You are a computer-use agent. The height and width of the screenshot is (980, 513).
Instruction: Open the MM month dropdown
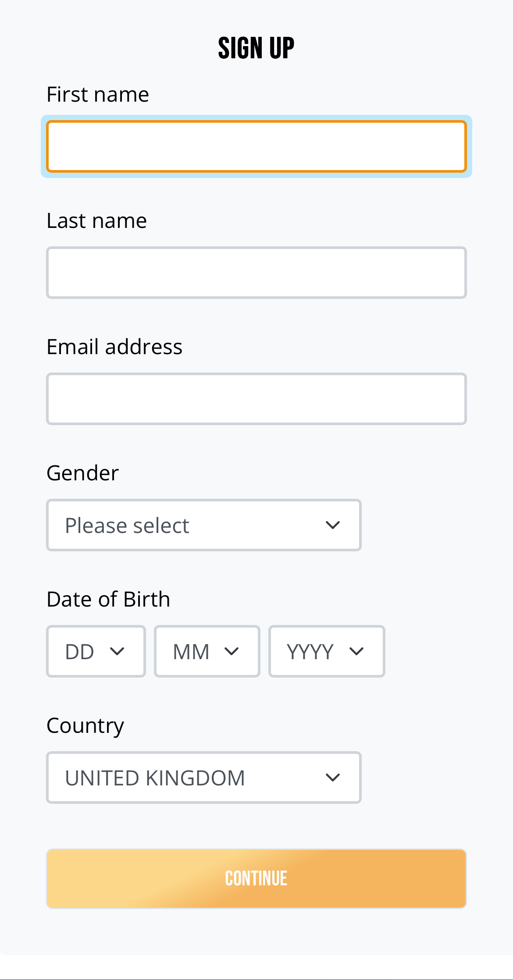[x=192, y=651]
